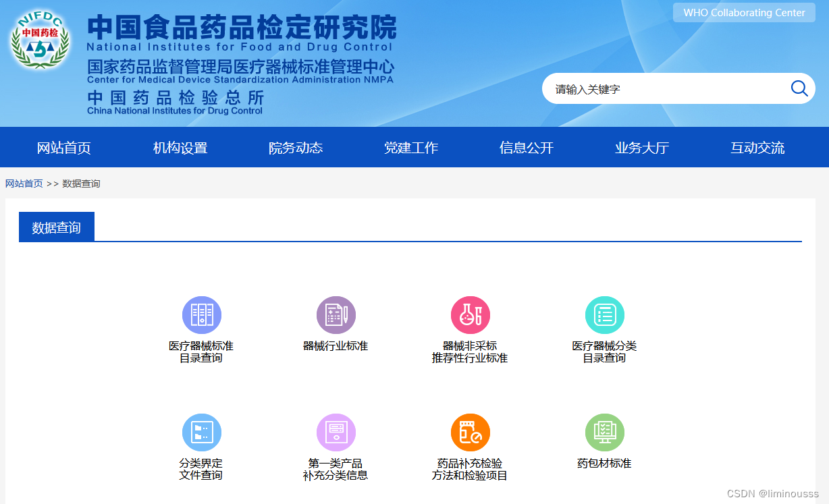This screenshot has height=504, width=829.
Task: Click the 网站首页 breadcrumb link
Action: click(x=24, y=184)
